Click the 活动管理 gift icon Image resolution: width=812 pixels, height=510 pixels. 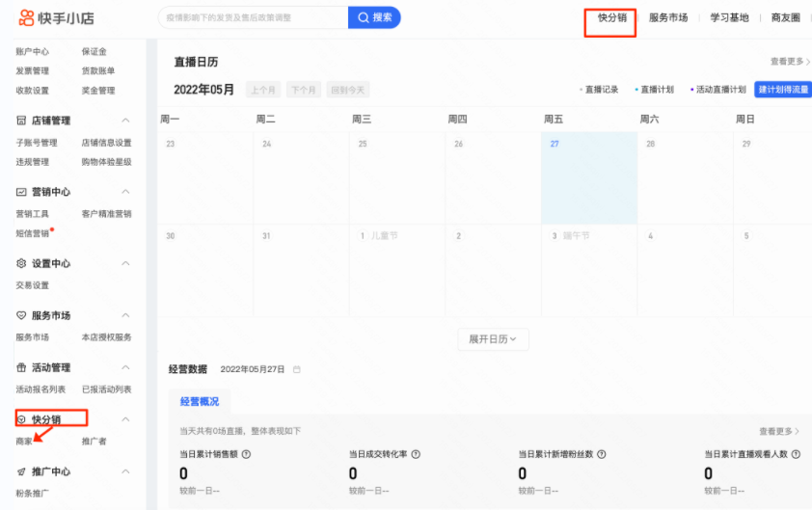21,367
